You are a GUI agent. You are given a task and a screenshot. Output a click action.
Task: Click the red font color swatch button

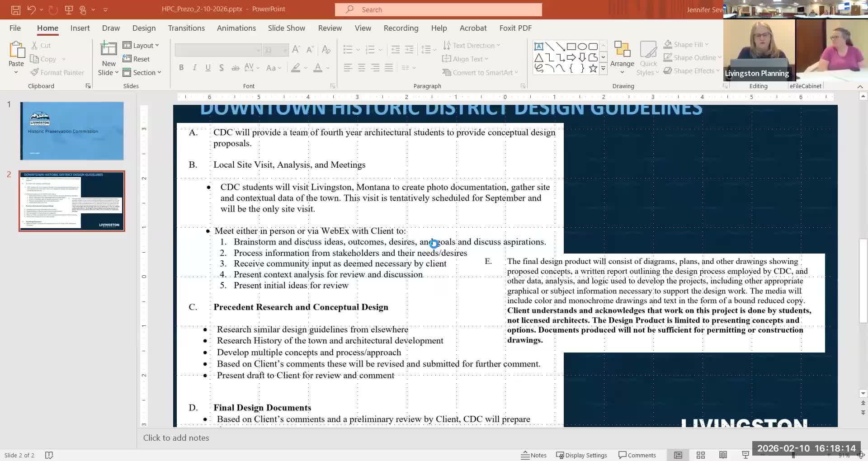(318, 68)
